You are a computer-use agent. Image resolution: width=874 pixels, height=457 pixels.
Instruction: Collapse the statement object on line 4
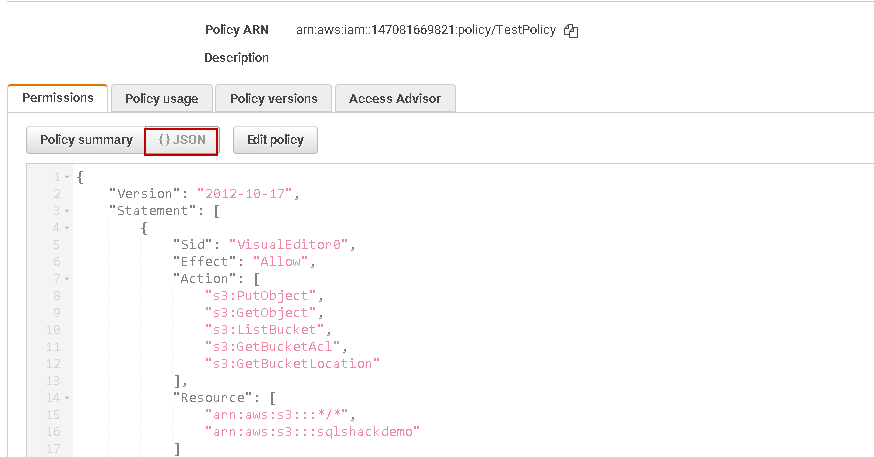(67, 228)
